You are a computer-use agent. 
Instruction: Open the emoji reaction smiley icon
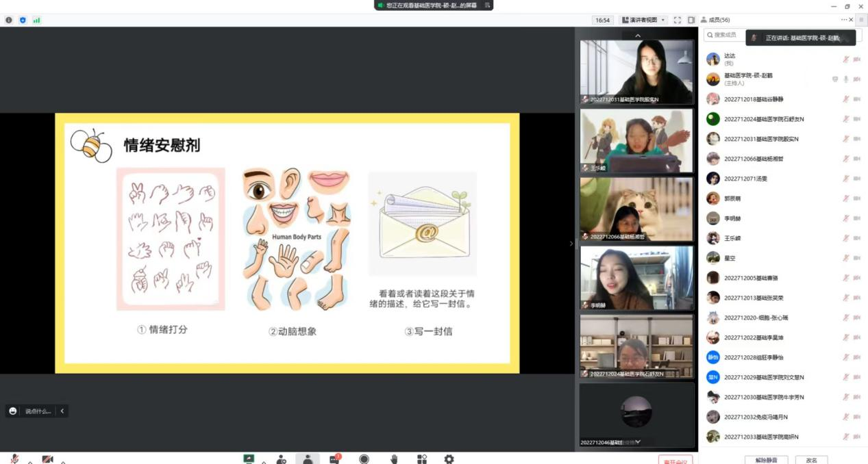pyautogui.click(x=12, y=411)
